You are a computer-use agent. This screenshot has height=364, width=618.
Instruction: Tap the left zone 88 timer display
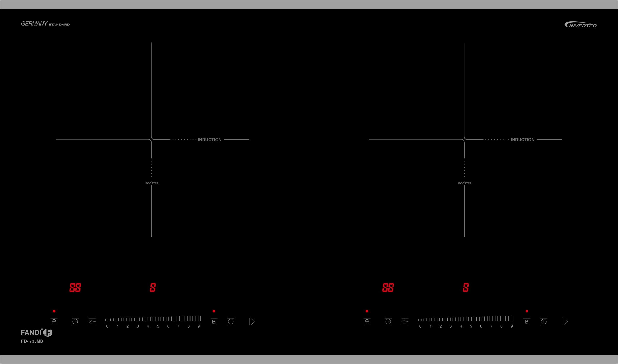click(x=75, y=288)
